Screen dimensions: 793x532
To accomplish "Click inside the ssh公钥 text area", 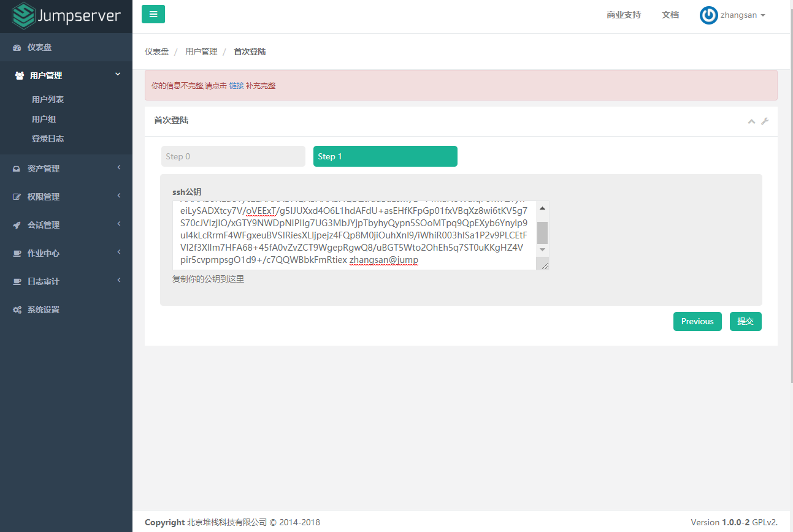I will pos(350,233).
